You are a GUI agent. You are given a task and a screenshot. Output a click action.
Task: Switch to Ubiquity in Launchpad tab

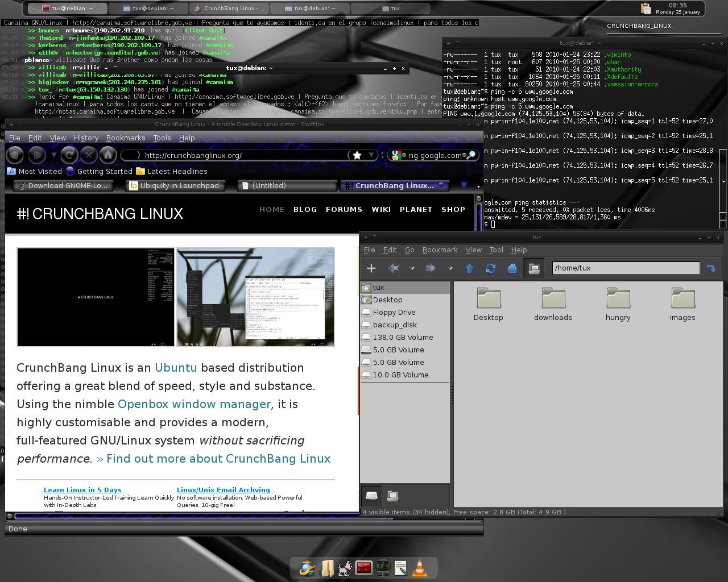[x=175, y=185]
